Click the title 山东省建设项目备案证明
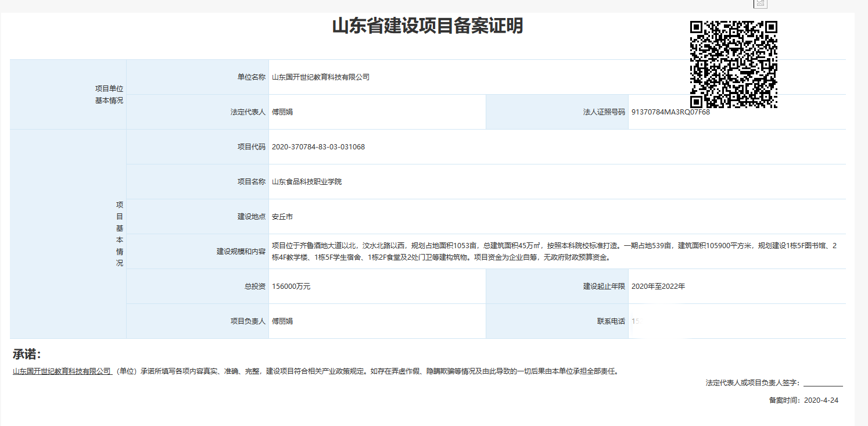Screen dimensions: 868x426 (428, 26)
